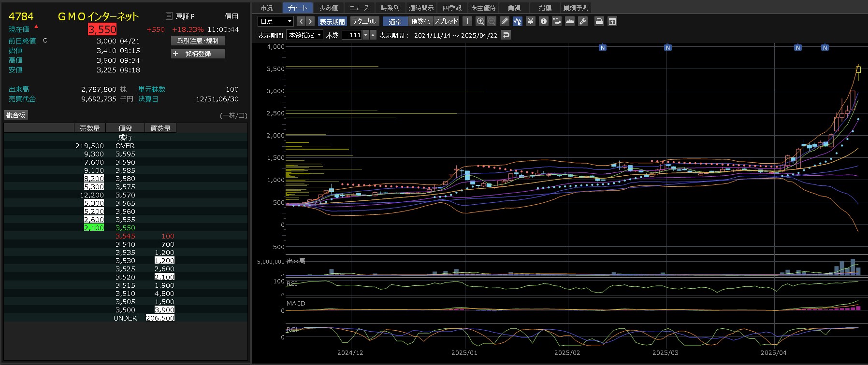The height and width of the screenshot is (365, 868).
Task: Pop out the chart window
Action: (612, 21)
